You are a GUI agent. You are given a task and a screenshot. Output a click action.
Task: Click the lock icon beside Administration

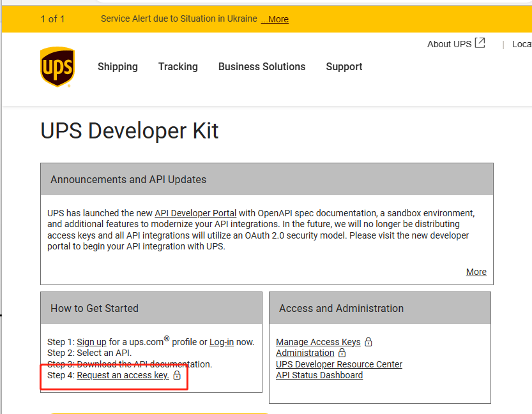pos(342,353)
